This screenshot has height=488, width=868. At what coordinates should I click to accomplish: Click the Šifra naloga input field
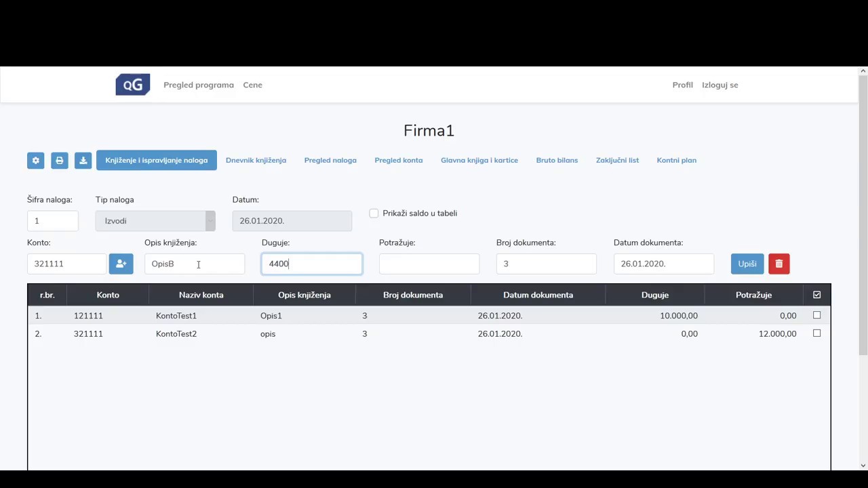(53, 221)
